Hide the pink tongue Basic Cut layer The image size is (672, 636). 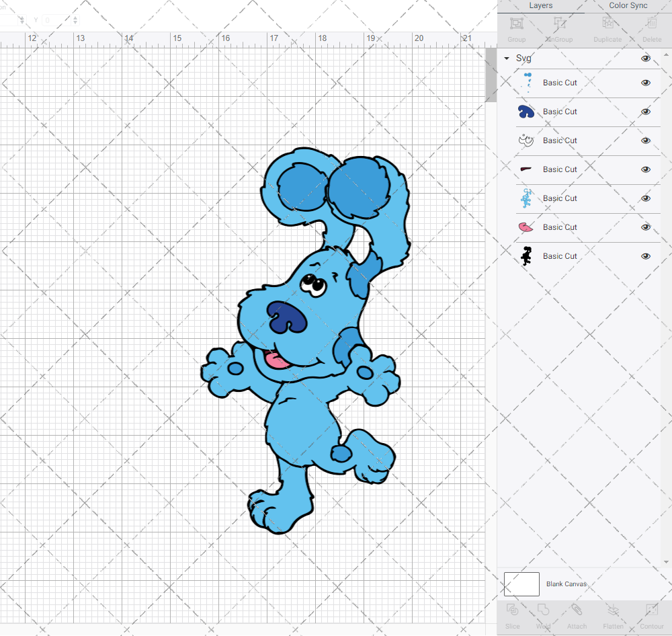(646, 227)
